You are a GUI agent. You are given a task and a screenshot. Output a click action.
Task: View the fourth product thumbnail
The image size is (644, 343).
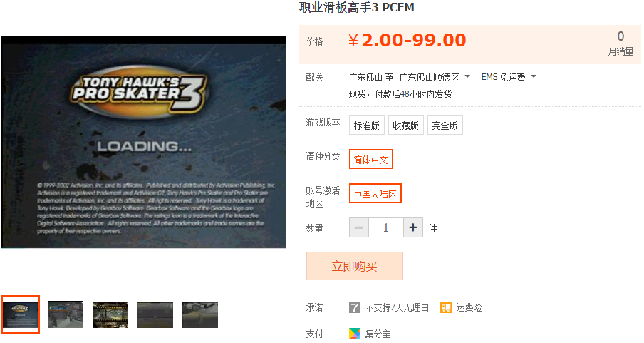pos(155,314)
